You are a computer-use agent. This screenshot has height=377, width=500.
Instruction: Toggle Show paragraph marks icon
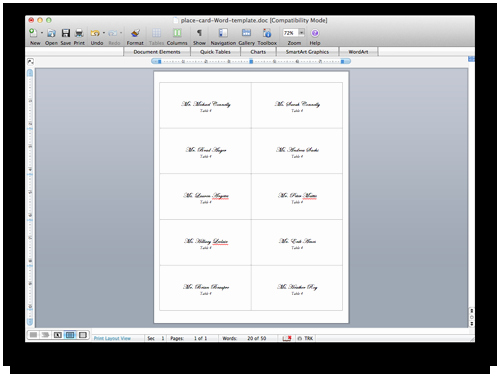(199, 33)
